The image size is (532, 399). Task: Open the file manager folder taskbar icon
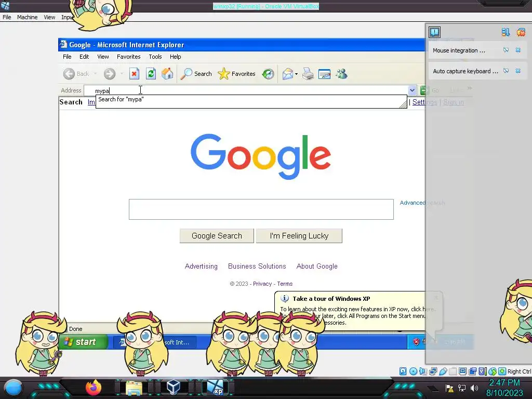134,388
